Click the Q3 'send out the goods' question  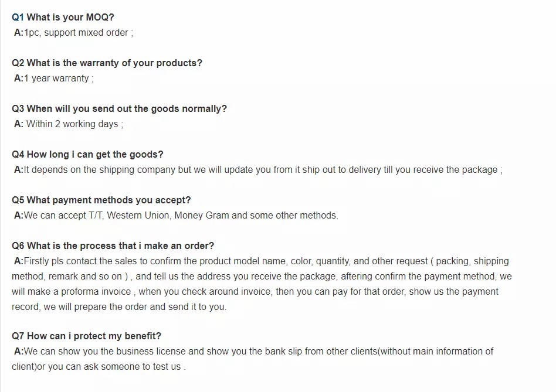tap(119, 109)
